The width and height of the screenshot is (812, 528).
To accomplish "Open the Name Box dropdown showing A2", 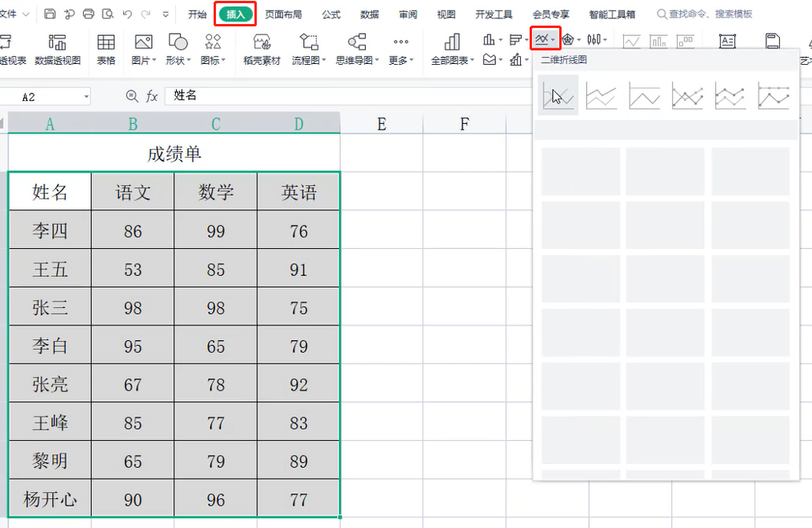I will pos(88,96).
